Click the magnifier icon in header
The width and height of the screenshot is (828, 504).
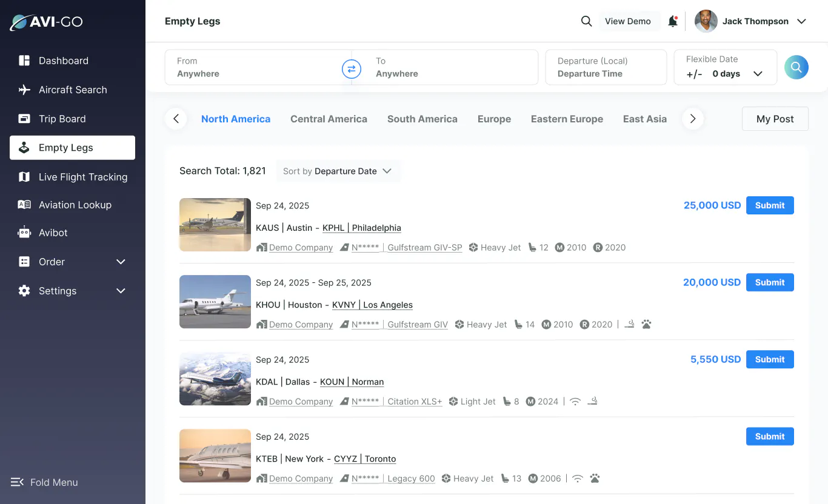tap(586, 21)
